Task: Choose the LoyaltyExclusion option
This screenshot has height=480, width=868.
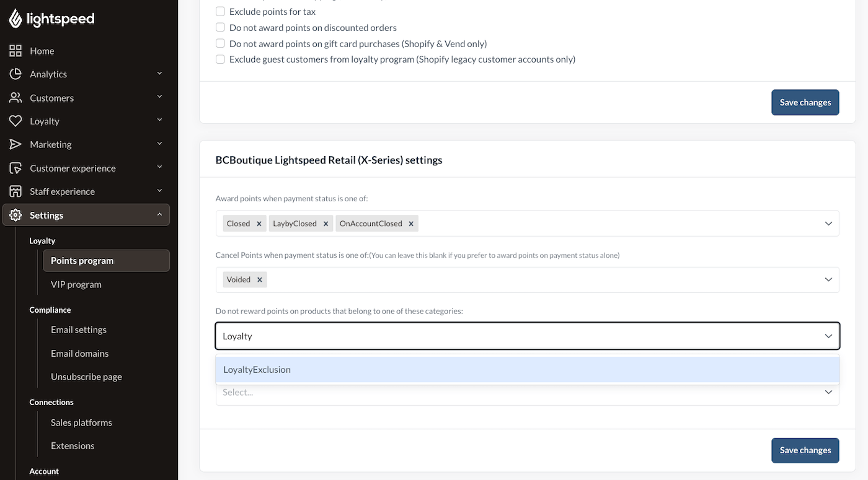Action: [528, 370]
